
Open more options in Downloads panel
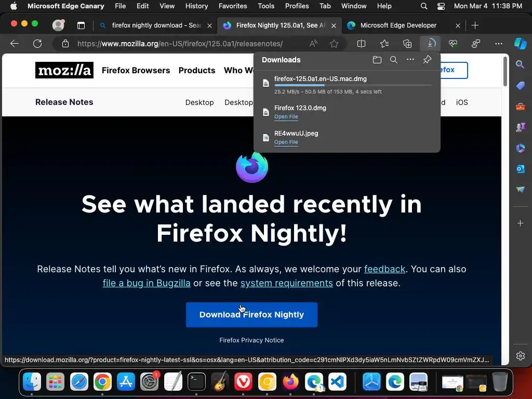(410, 59)
